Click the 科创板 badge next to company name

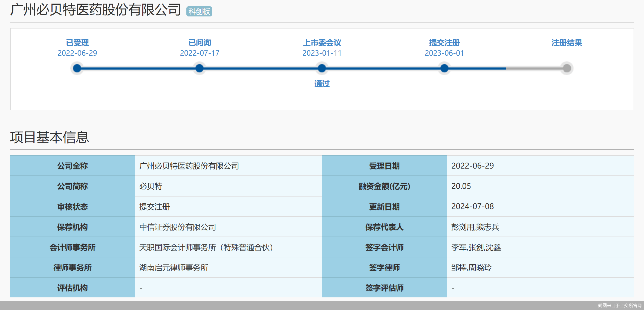[x=199, y=12]
